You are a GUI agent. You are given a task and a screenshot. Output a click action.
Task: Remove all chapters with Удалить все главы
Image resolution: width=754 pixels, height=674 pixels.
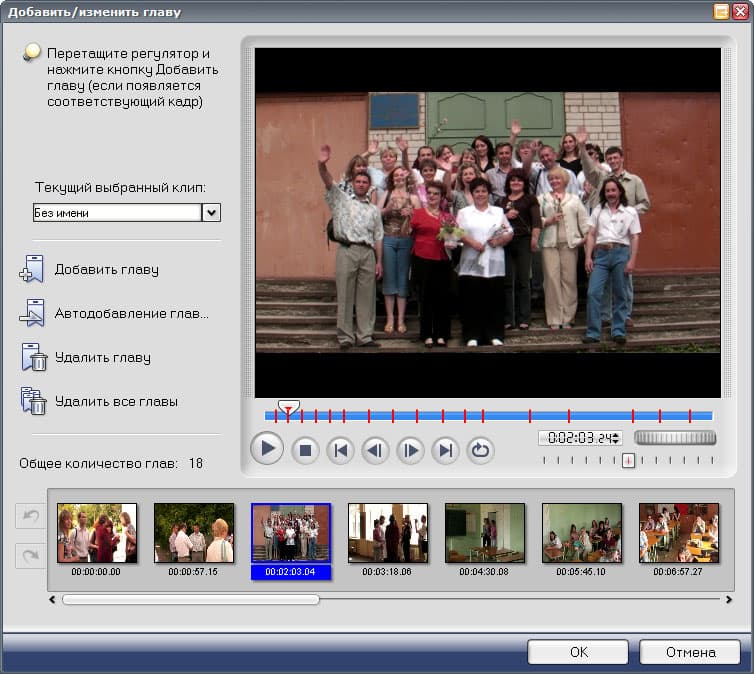tap(116, 401)
